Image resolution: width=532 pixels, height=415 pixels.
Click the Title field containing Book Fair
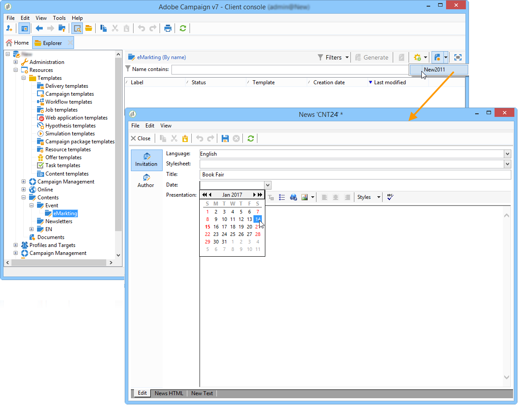coord(355,175)
